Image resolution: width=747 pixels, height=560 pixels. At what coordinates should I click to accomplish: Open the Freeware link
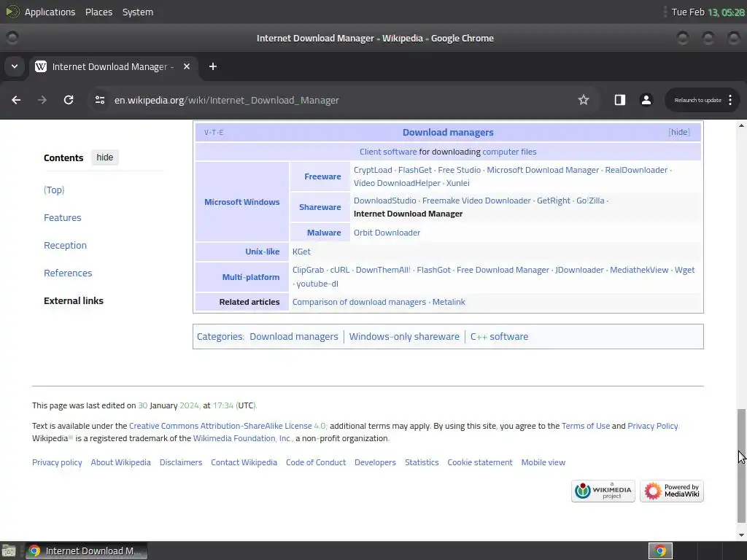[x=322, y=176]
